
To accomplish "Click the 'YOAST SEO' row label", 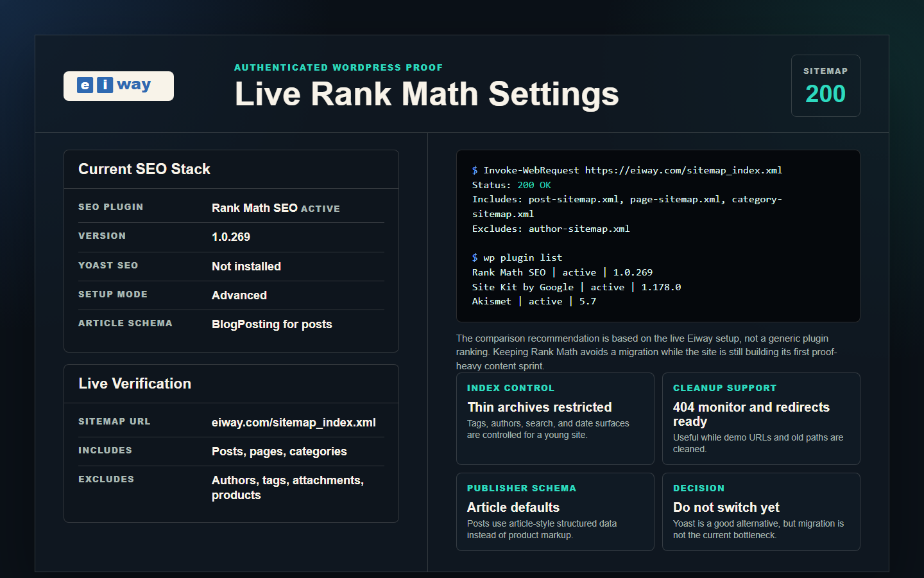I will (108, 265).
